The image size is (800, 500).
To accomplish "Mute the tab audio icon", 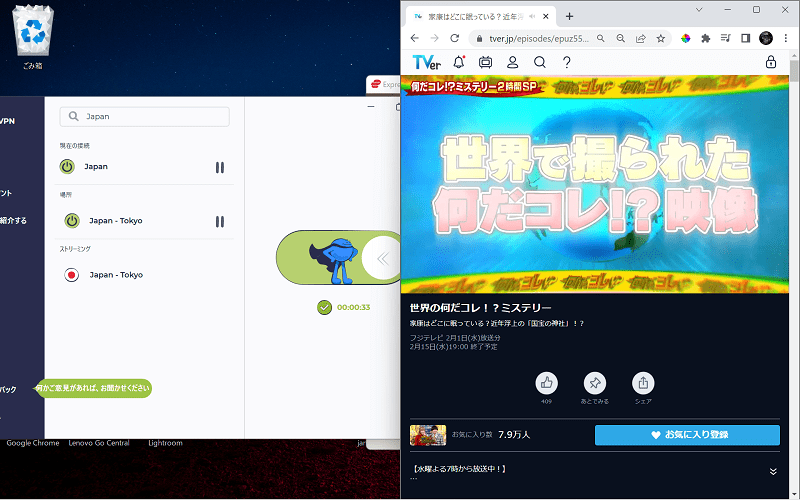I will tap(532, 16).
